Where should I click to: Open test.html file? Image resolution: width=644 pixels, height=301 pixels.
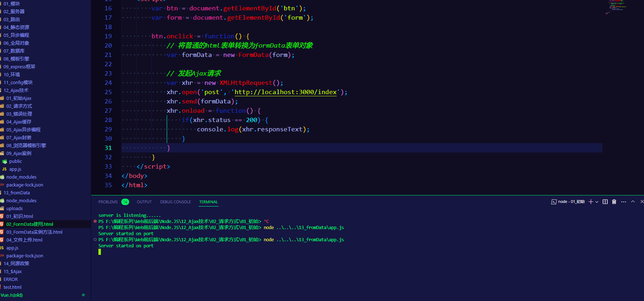[x=12, y=287]
